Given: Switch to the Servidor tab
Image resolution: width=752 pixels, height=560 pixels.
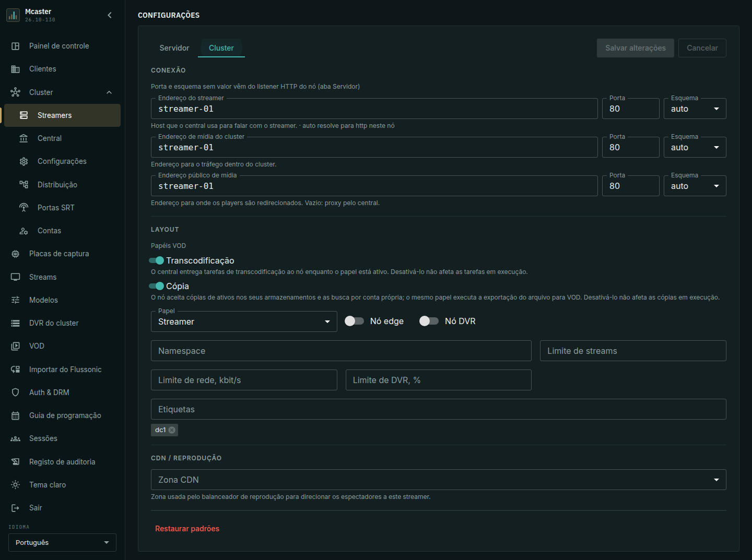Looking at the screenshot, I should coord(174,48).
